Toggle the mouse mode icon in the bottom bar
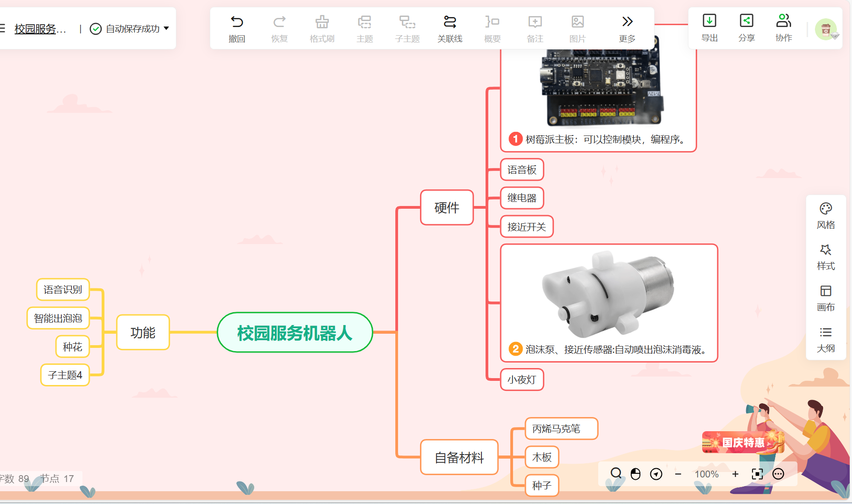The image size is (852, 504). (x=635, y=474)
